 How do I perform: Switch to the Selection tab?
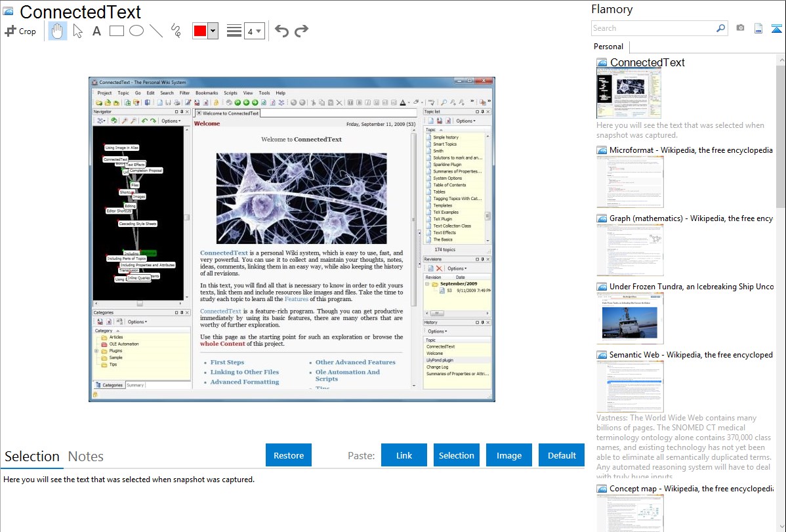32,457
